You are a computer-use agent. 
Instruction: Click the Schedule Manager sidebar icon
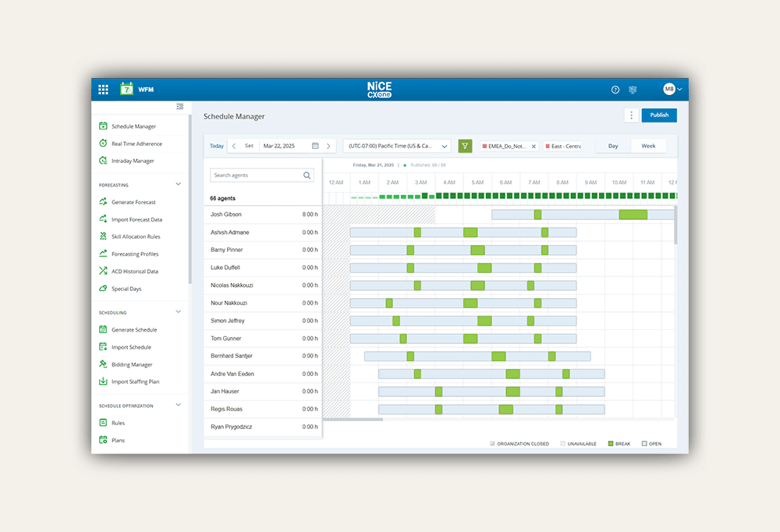click(103, 126)
